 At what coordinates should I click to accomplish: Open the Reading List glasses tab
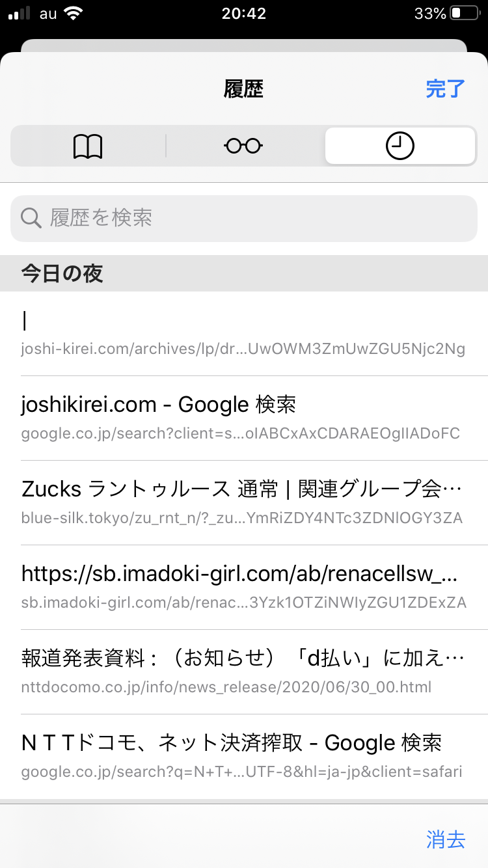tap(243, 146)
